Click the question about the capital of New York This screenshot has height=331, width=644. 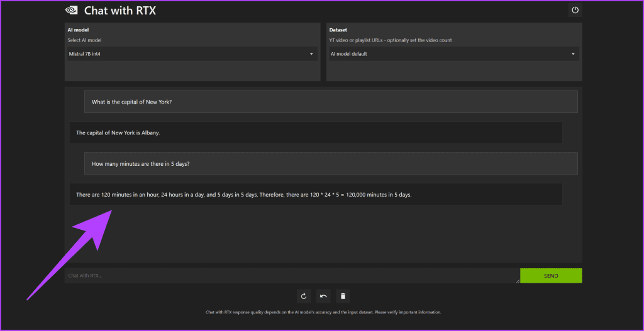tap(331, 102)
